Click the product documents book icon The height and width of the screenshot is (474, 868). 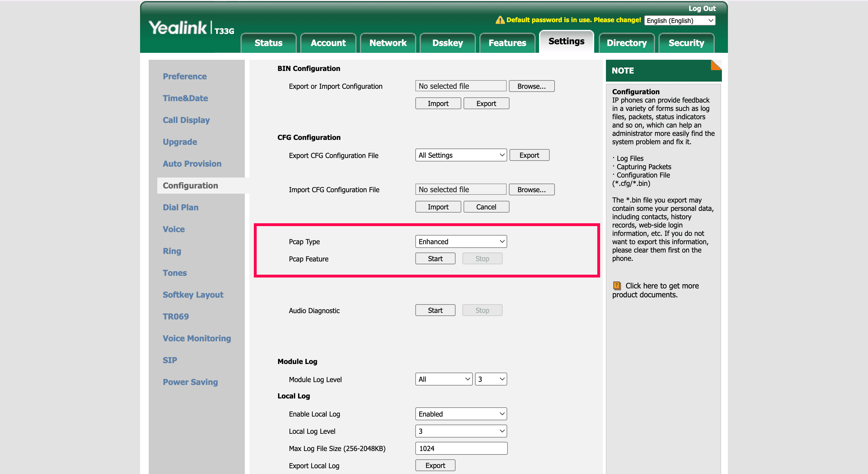(x=617, y=286)
